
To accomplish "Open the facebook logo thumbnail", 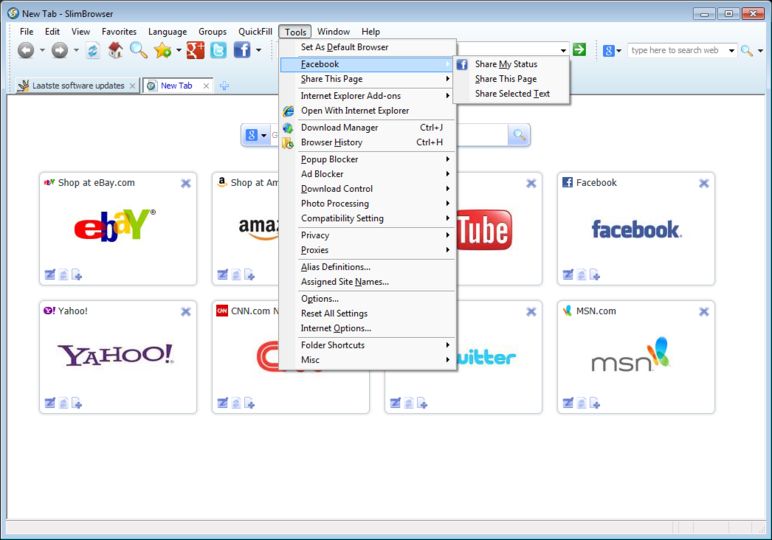I will tap(637, 229).
